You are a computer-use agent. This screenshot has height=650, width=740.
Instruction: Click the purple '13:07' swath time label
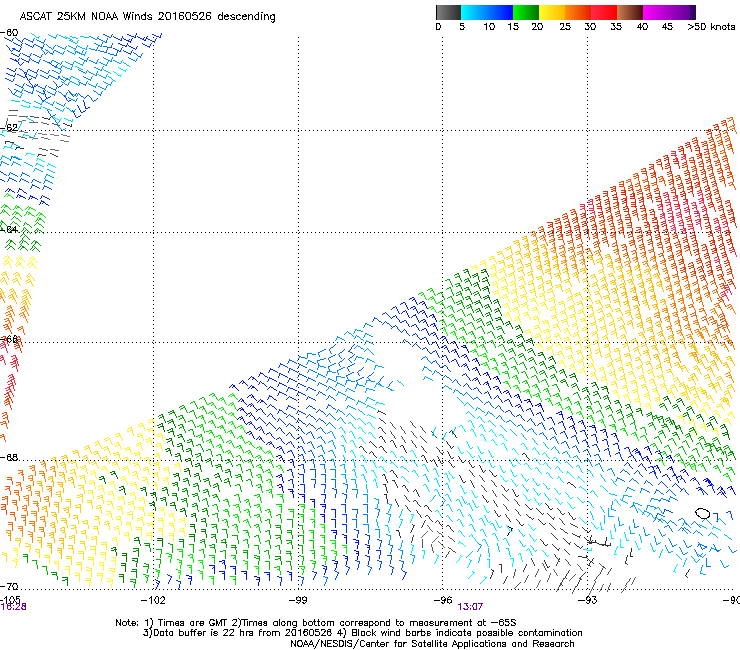470,607
